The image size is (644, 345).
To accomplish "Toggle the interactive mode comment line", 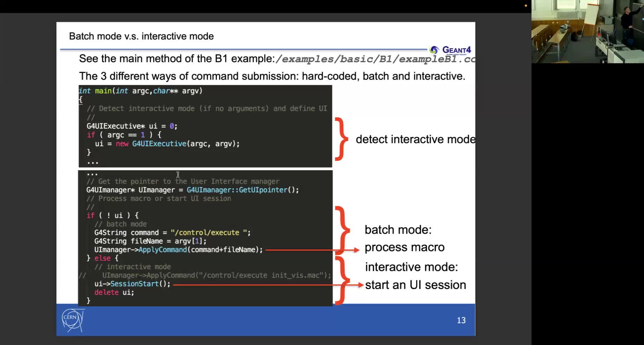I will 133,266.
